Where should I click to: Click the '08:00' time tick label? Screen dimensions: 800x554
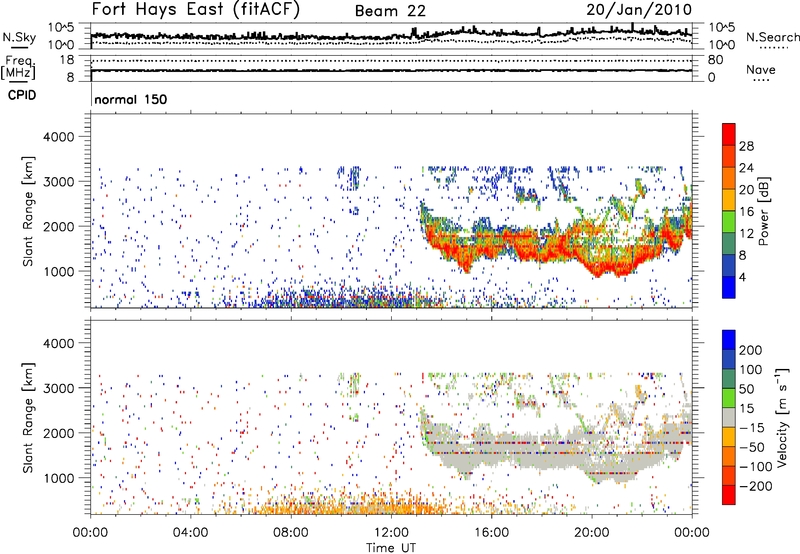click(291, 533)
